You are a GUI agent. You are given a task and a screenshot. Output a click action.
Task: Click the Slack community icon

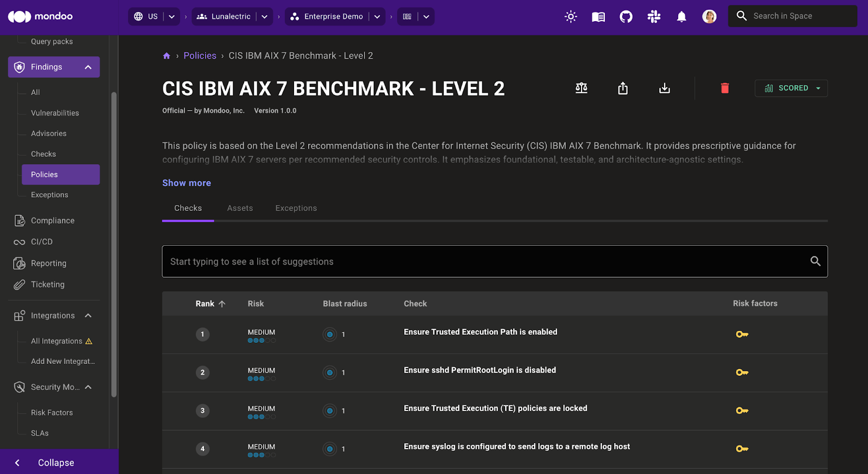point(654,17)
